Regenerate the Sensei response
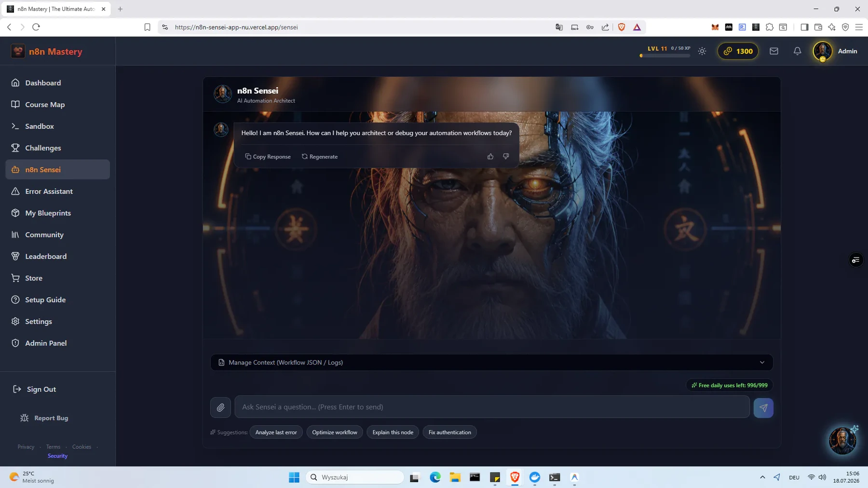The width and height of the screenshot is (868, 488). coord(320,157)
